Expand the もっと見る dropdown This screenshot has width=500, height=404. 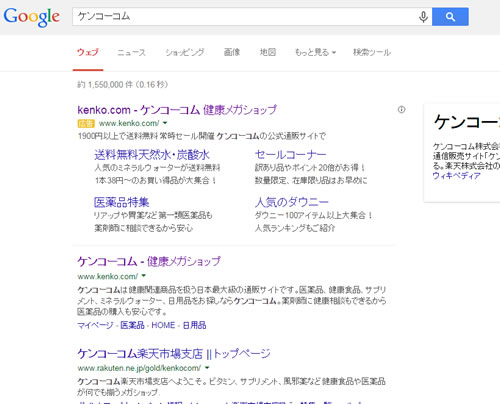coord(315,52)
